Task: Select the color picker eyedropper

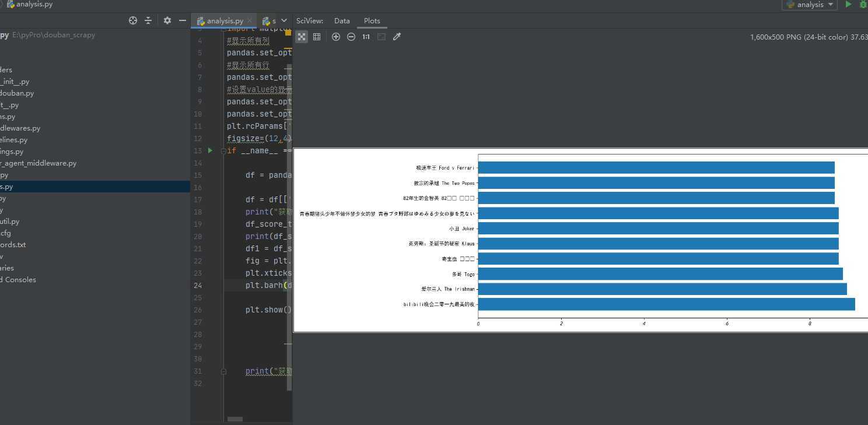Action: point(397,37)
